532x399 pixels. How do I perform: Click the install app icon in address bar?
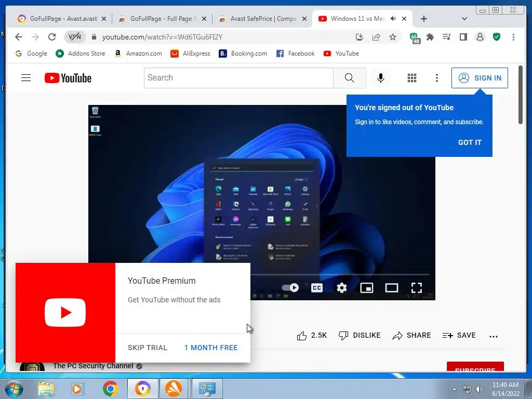click(360, 37)
